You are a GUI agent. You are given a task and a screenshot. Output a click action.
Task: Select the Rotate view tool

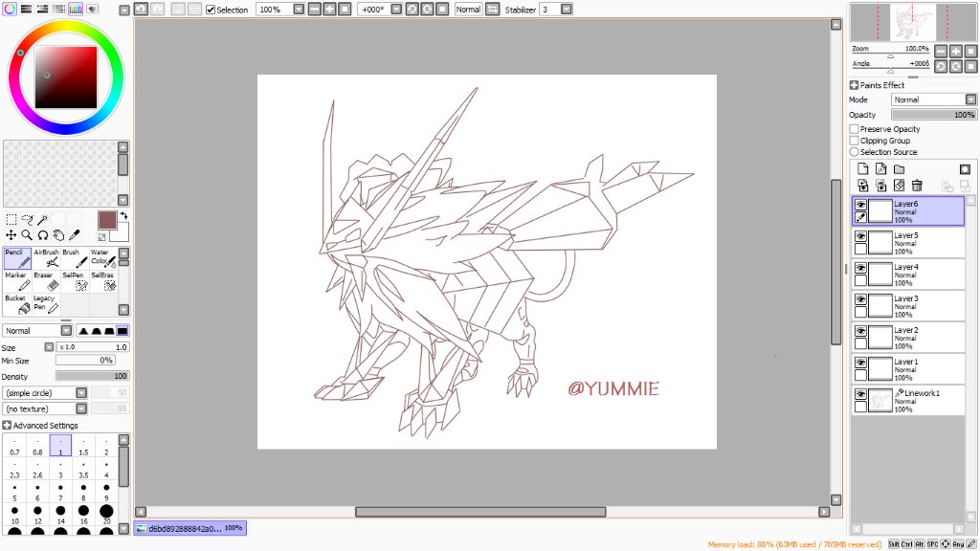tap(42, 235)
